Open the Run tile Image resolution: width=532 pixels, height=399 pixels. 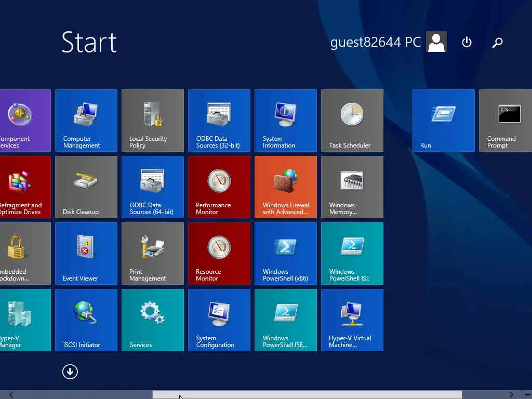444,121
